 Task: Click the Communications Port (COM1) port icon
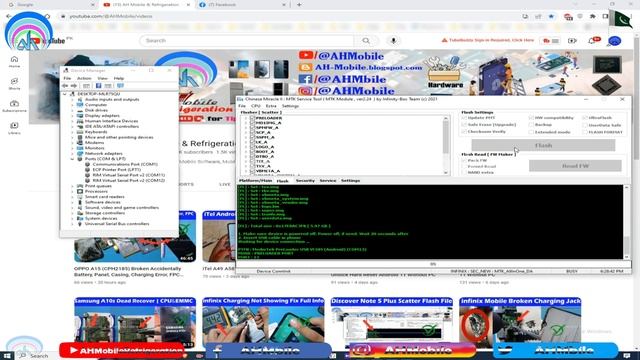87,164
